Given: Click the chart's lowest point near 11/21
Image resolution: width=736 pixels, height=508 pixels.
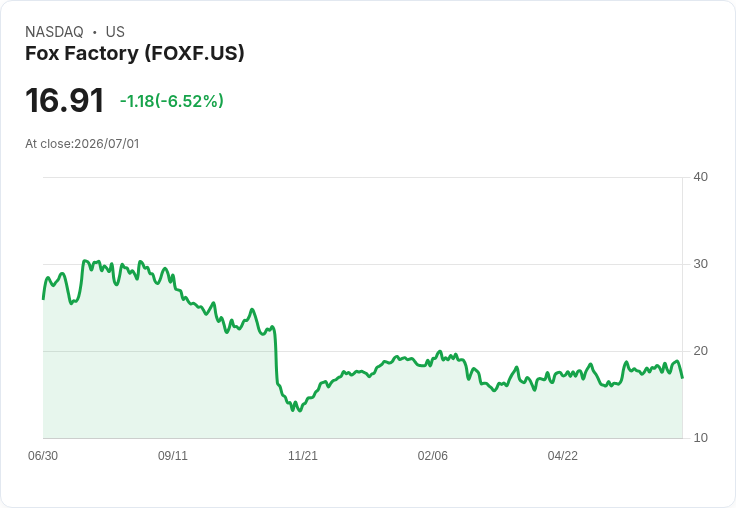Looking at the screenshot, I should (300, 411).
